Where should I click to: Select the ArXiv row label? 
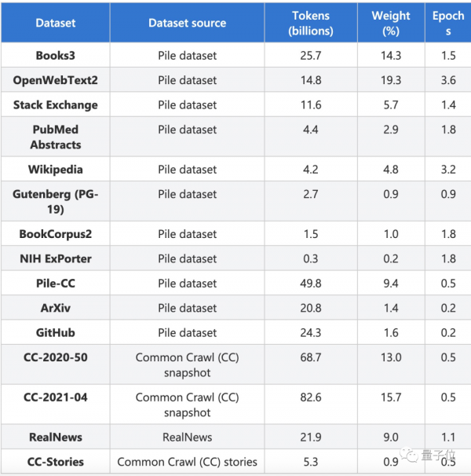click(56, 308)
